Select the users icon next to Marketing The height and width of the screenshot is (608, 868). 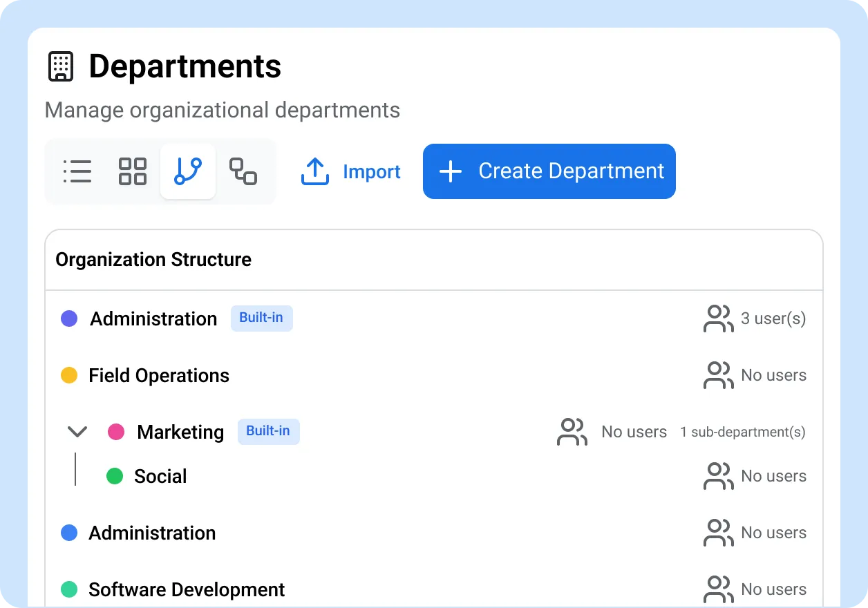pos(572,432)
